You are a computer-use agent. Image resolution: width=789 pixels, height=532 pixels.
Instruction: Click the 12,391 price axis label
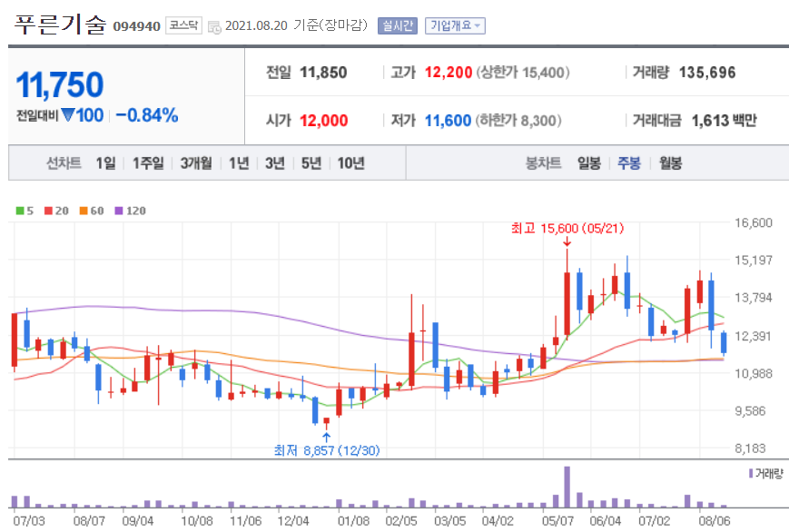point(753,336)
